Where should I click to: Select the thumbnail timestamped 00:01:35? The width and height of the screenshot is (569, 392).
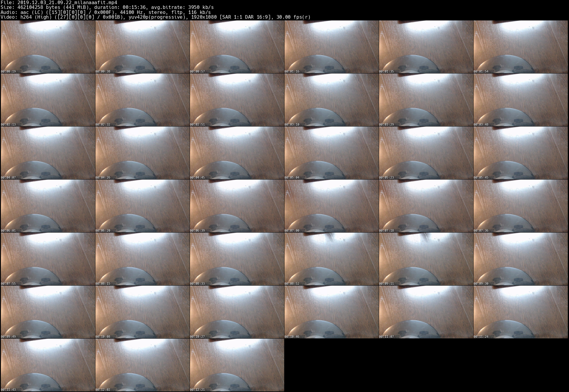pyautogui.click(x=426, y=47)
